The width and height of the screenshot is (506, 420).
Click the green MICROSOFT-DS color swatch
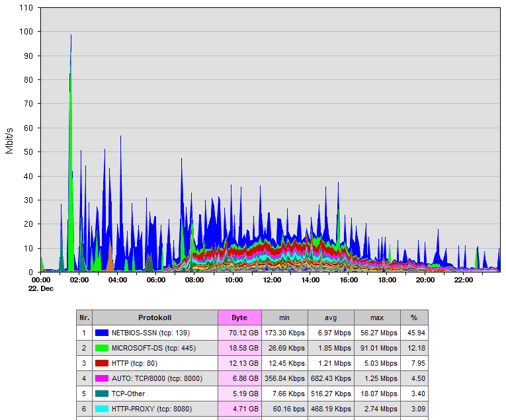tap(101, 348)
